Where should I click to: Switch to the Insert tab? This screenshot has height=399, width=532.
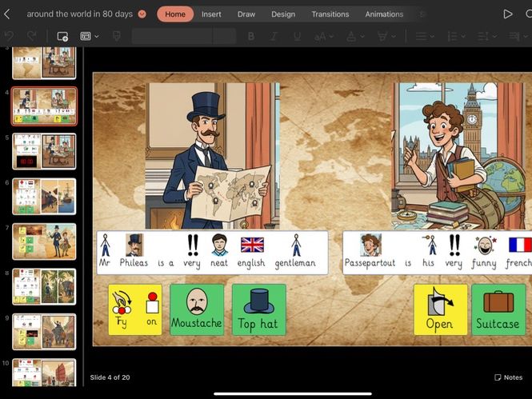[211, 14]
